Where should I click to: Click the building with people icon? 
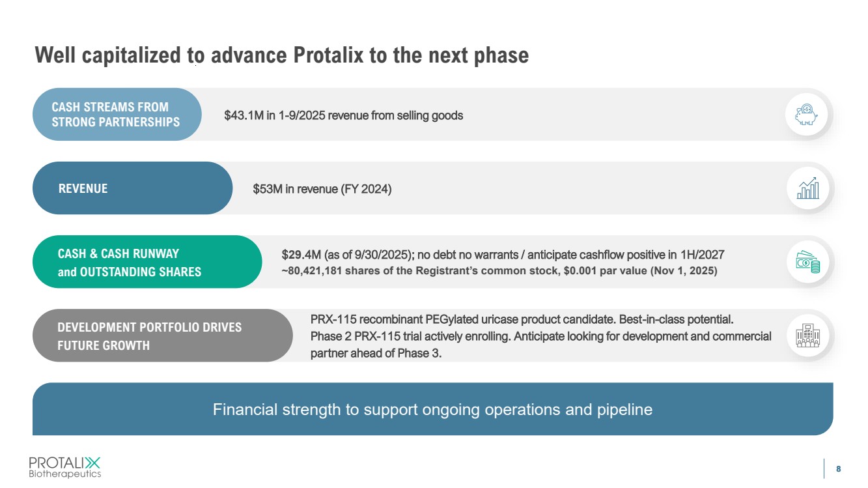click(808, 336)
